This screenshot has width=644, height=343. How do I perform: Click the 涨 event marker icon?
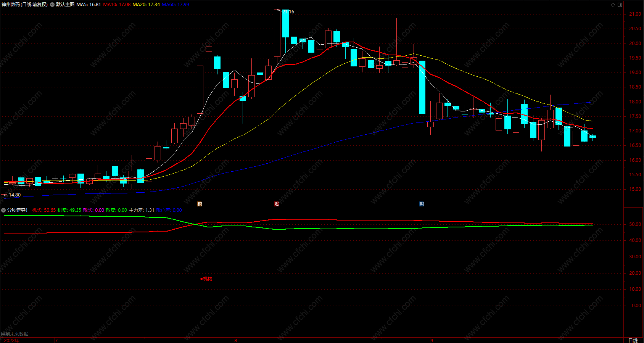point(277,204)
